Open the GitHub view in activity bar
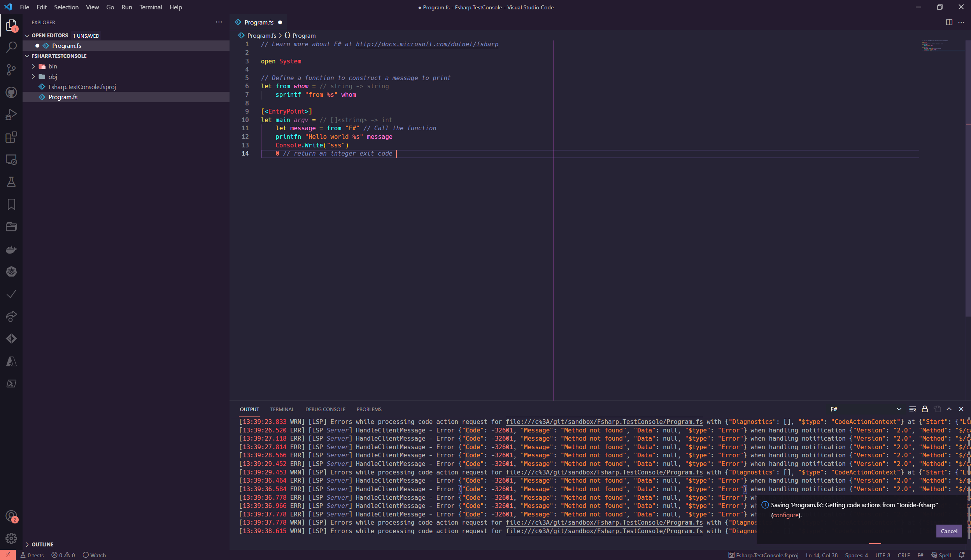The height and width of the screenshot is (560, 971). click(11, 92)
